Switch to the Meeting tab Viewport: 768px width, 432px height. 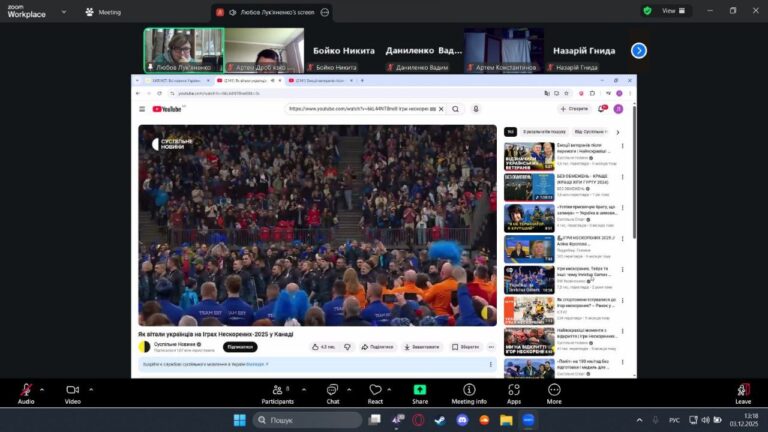tap(103, 12)
